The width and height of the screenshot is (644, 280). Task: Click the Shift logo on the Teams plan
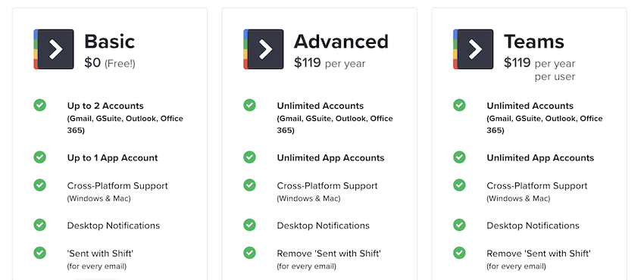pyautogui.click(x=474, y=49)
